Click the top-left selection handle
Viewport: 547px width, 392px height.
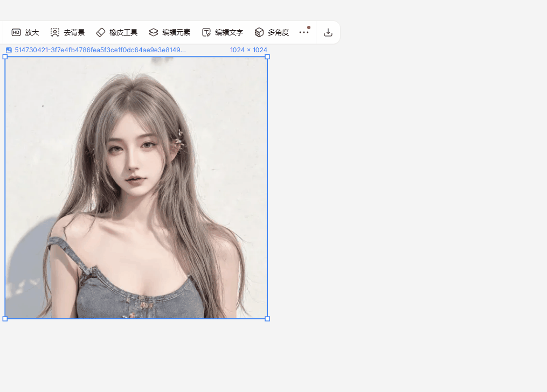pyautogui.click(x=5, y=57)
